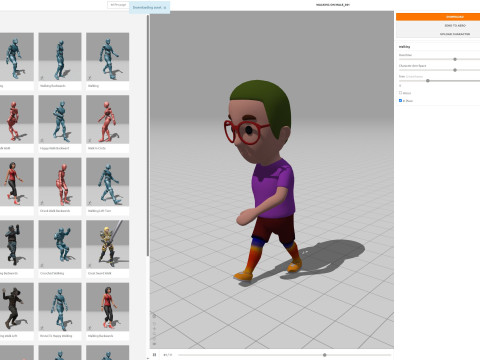Uncheck the In Place checkbox
Image resolution: width=480 pixels, height=360 pixels.
pos(400,100)
